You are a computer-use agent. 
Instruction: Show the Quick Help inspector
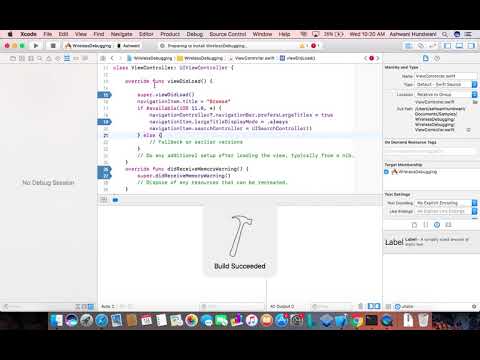point(437,58)
